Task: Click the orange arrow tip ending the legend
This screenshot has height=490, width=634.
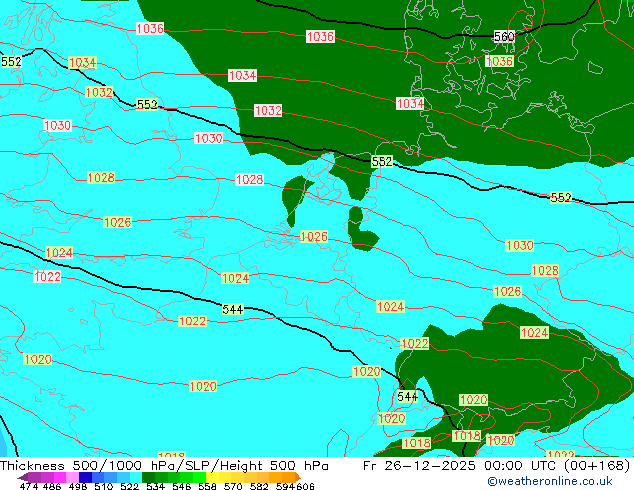Action: [x=298, y=477]
